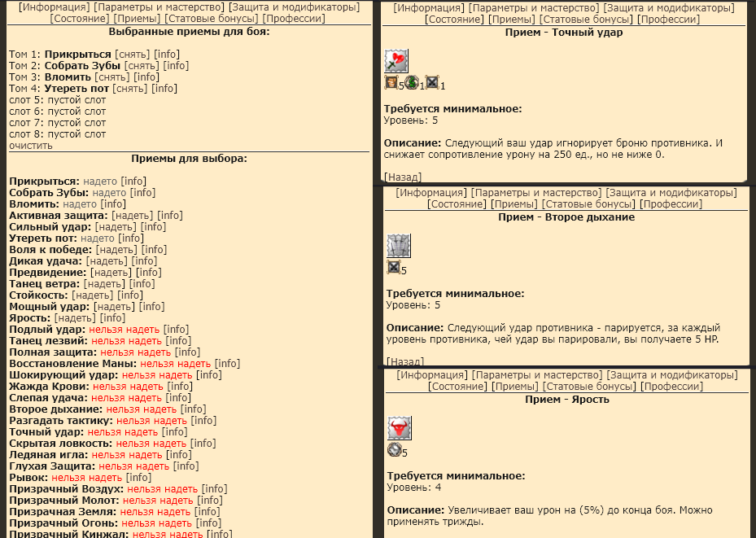
Task: Click the brown fist cost icon in Точный удар
Action: [391, 82]
